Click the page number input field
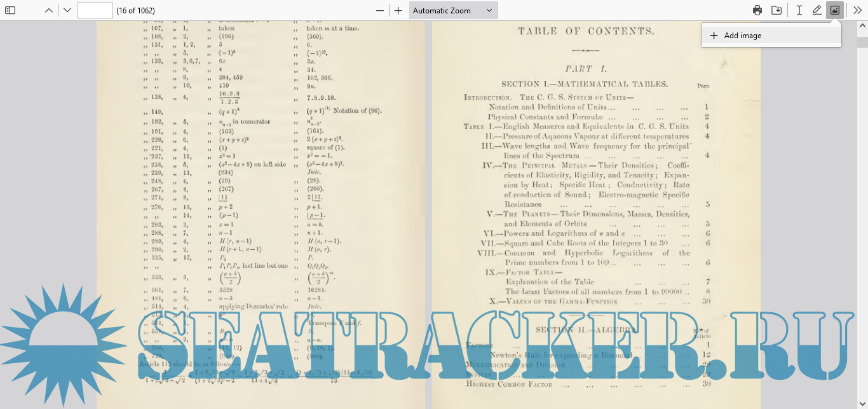The height and width of the screenshot is (409, 868). pyautogui.click(x=95, y=10)
